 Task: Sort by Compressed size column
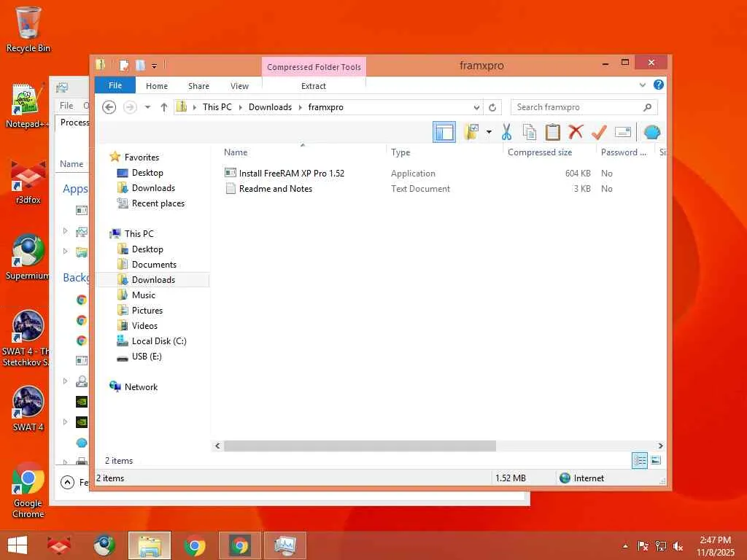tap(540, 152)
